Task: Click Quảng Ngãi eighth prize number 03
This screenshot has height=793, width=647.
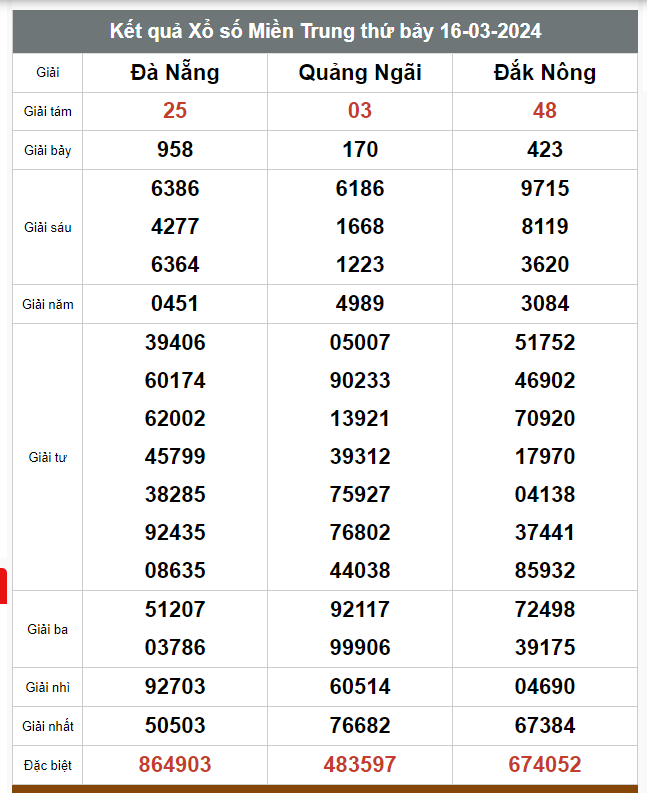Action: point(360,111)
